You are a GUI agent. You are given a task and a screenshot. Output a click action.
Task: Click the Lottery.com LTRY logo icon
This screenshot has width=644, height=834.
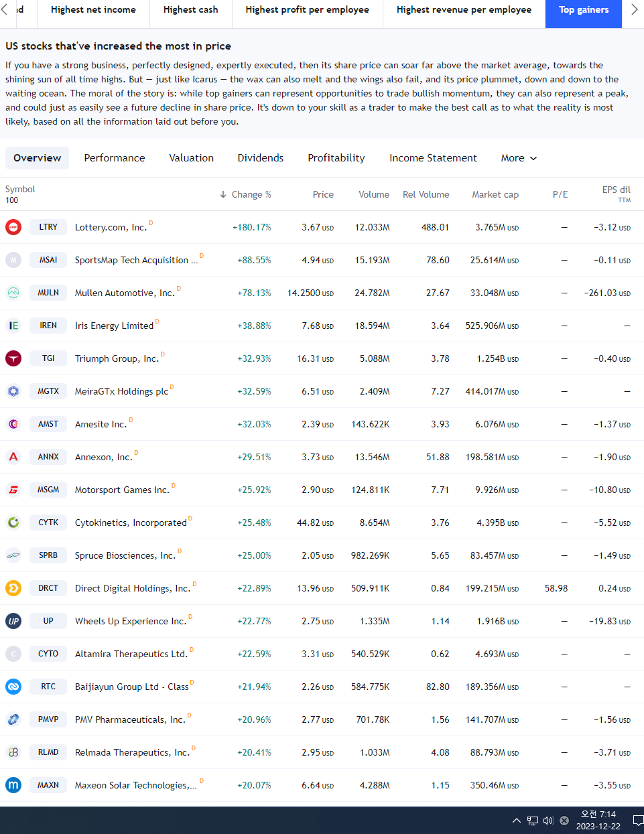click(x=13, y=227)
